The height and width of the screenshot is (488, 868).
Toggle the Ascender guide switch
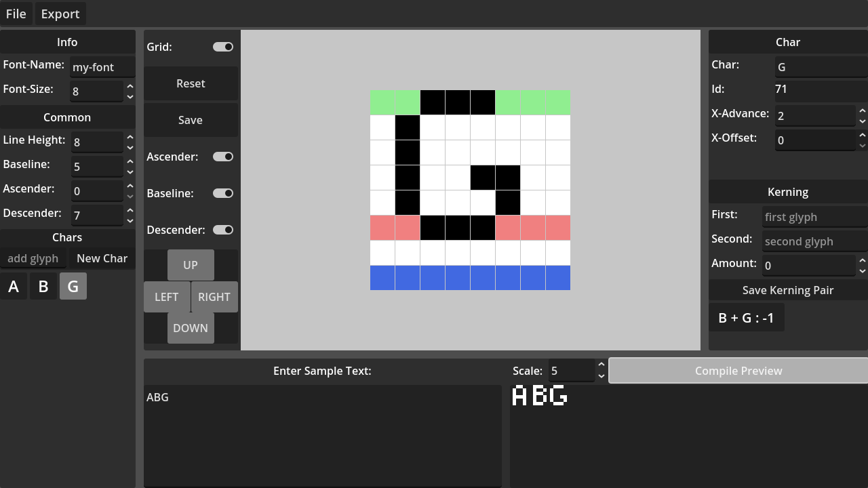pyautogui.click(x=223, y=157)
